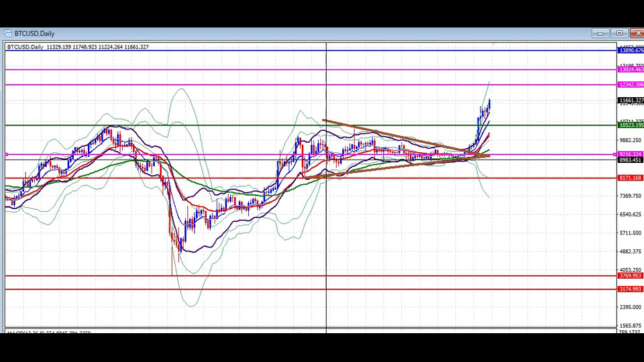Viewport: 644px width, 362px height.
Task: Click the 12342.306 magenta level label
Action: tap(631, 84)
